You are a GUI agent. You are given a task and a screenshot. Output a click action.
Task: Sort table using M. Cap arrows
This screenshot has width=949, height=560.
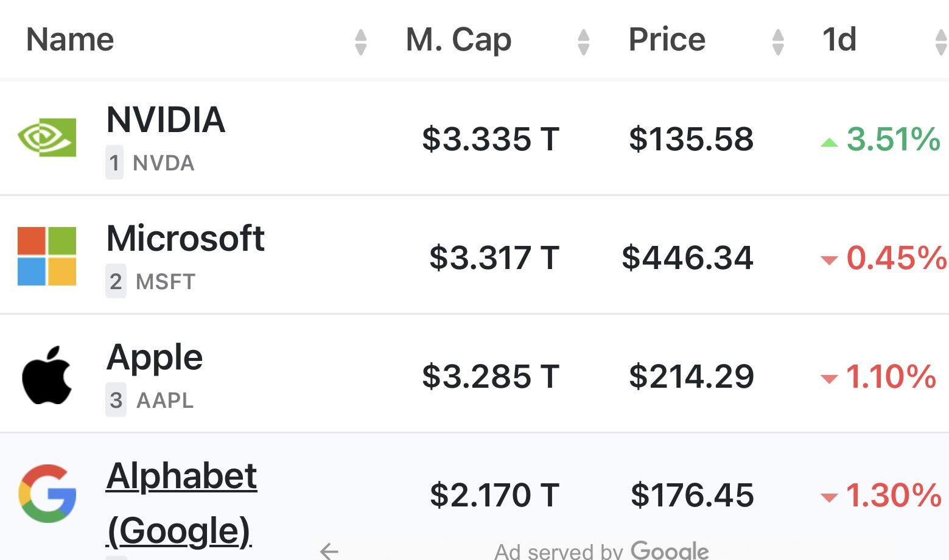pyautogui.click(x=583, y=42)
